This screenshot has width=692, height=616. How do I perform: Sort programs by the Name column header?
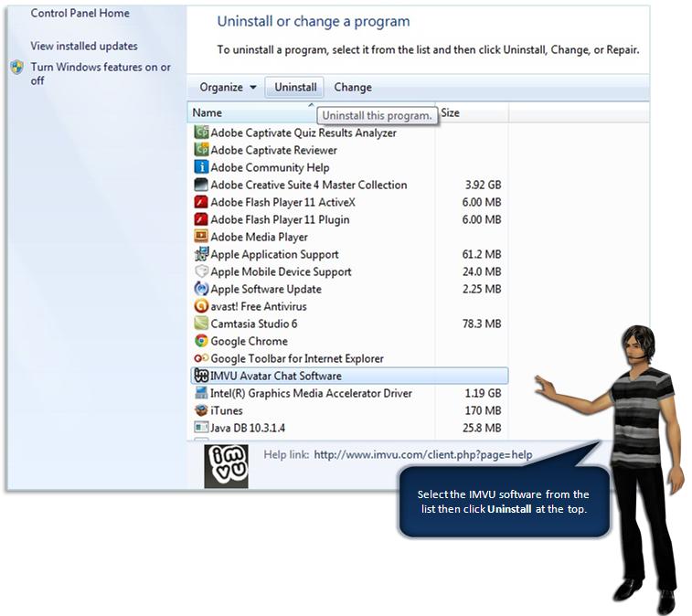tap(208, 113)
